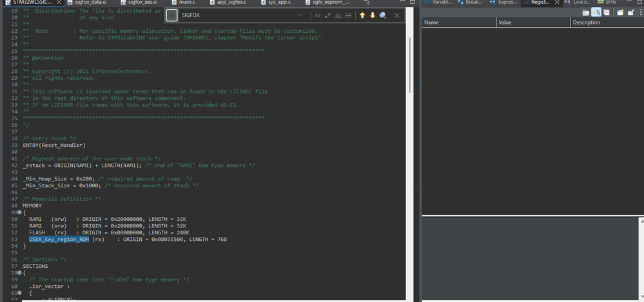Collapse the .isr_vector block fold marker
This screenshot has height=302, width=644.
[x=19, y=293]
